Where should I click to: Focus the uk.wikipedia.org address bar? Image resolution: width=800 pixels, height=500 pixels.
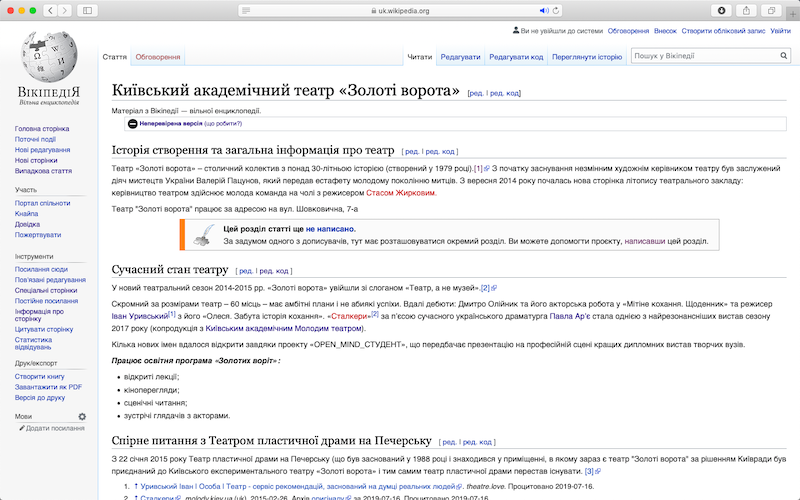point(400,10)
